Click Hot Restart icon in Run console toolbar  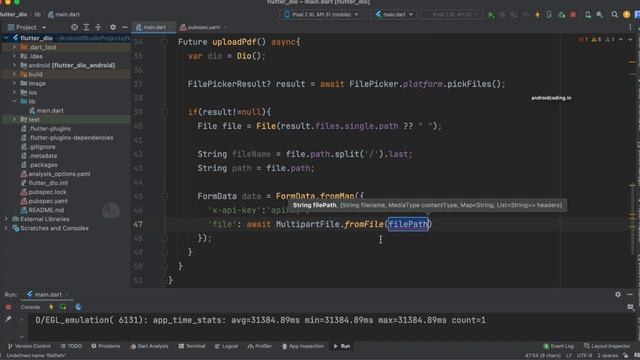(63, 307)
